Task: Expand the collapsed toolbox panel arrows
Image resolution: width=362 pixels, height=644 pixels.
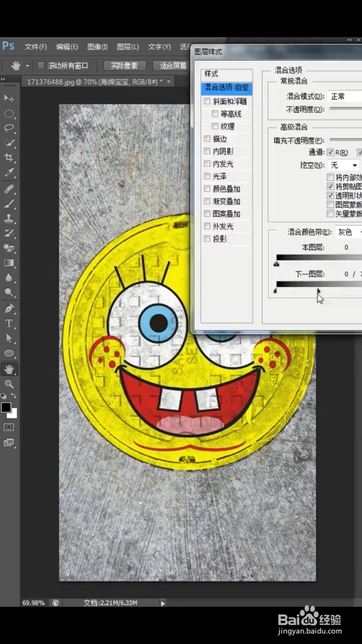Action: [x=3, y=79]
